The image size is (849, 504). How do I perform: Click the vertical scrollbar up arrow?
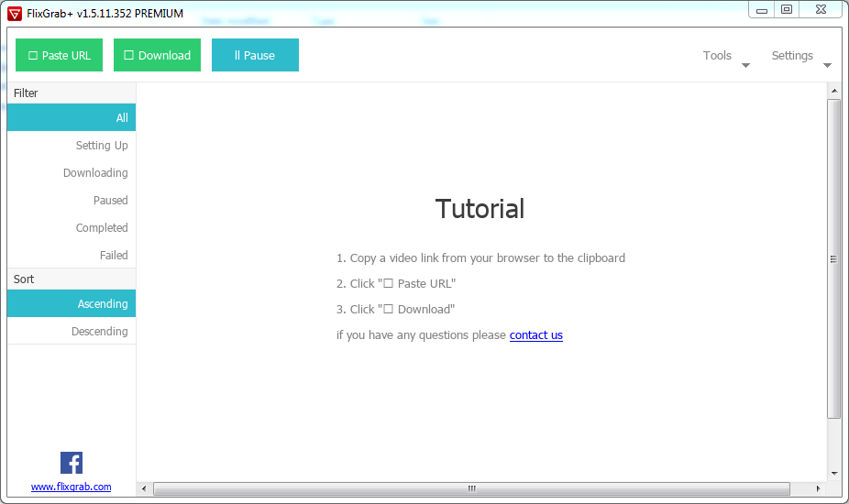pos(833,91)
